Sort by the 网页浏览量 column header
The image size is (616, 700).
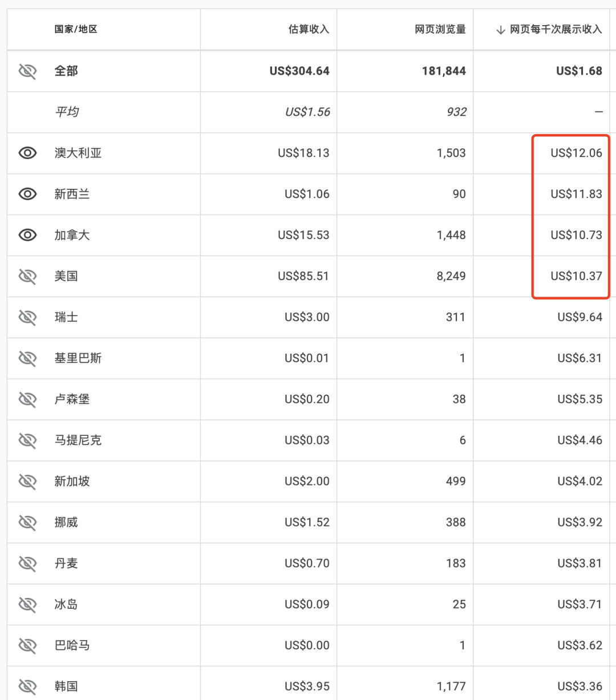pyautogui.click(x=440, y=29)
